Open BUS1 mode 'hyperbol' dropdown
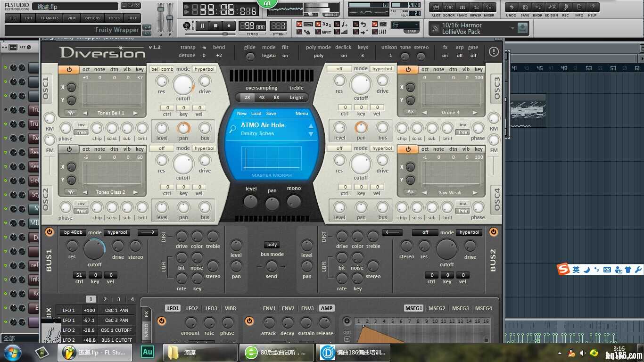 coord(117,232)
